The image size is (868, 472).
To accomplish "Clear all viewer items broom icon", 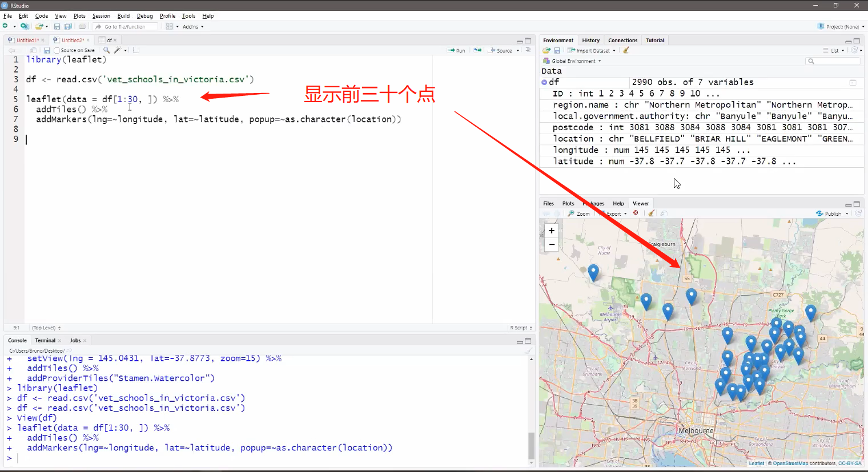I will coord(651,213).
